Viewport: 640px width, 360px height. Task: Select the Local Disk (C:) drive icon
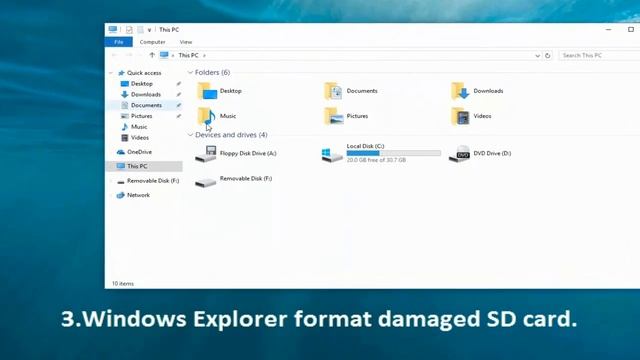click(x=332, y=155)
